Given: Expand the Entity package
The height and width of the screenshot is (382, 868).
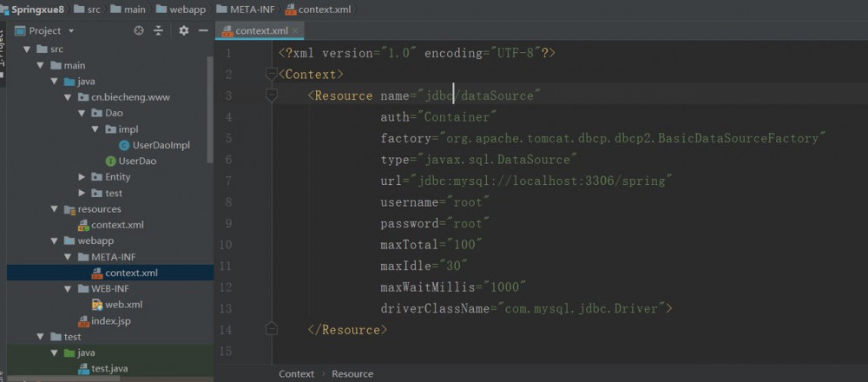Looking at the screenshot, I should pos(82,177).
